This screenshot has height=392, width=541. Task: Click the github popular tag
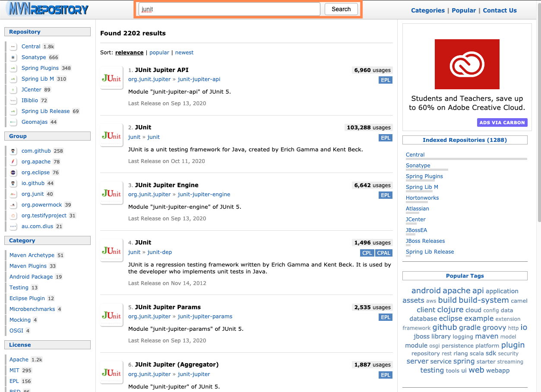tap(445, 327)
